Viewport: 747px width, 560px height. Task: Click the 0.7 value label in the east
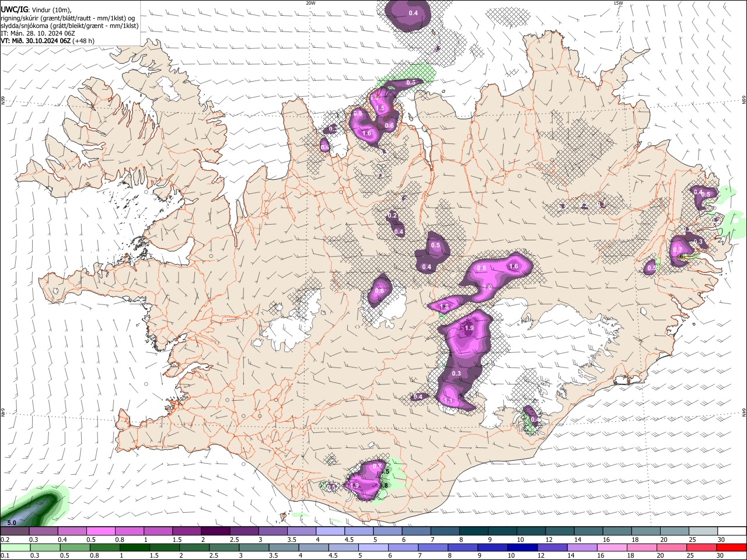pyautogui.click(x=678, y=250)
